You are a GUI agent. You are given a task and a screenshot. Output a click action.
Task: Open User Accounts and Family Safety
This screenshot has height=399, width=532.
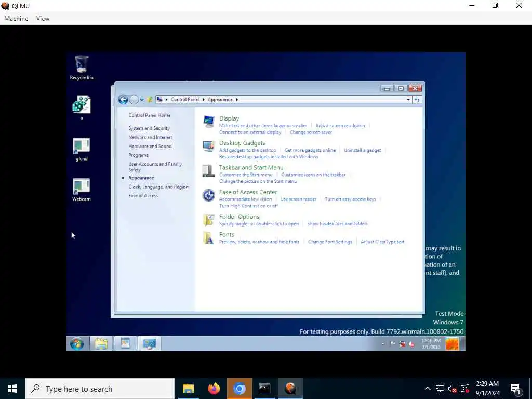point(155,167)
